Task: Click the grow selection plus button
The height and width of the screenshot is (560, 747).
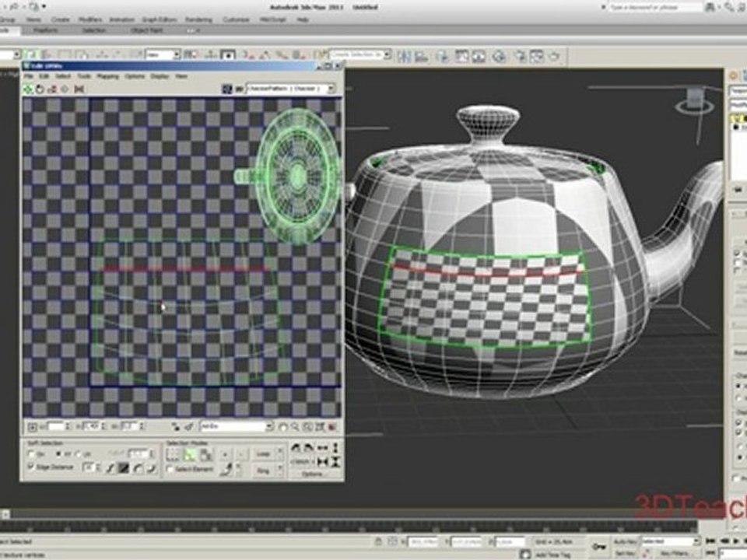Action: pos(225,455)
